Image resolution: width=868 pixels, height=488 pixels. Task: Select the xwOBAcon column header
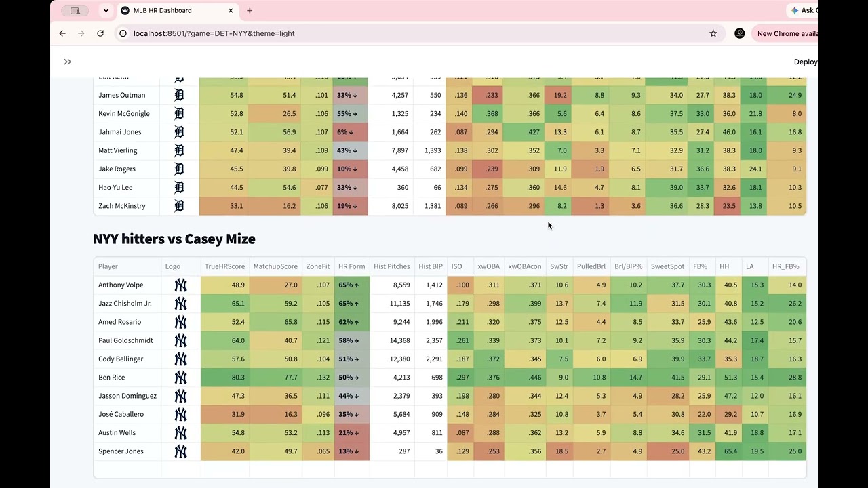(x=524, y=267)
